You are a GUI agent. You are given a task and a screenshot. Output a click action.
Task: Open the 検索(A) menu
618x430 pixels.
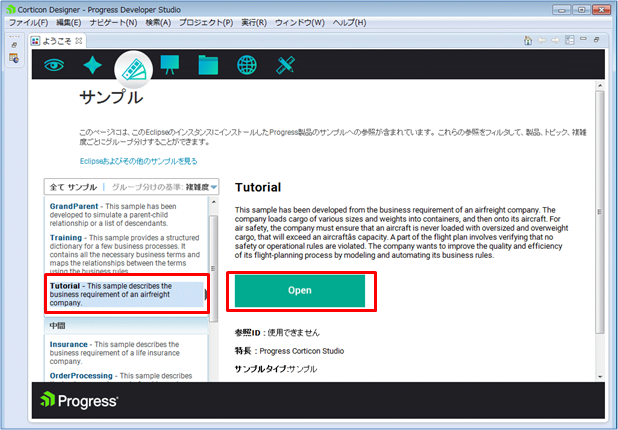coord(158,23)
